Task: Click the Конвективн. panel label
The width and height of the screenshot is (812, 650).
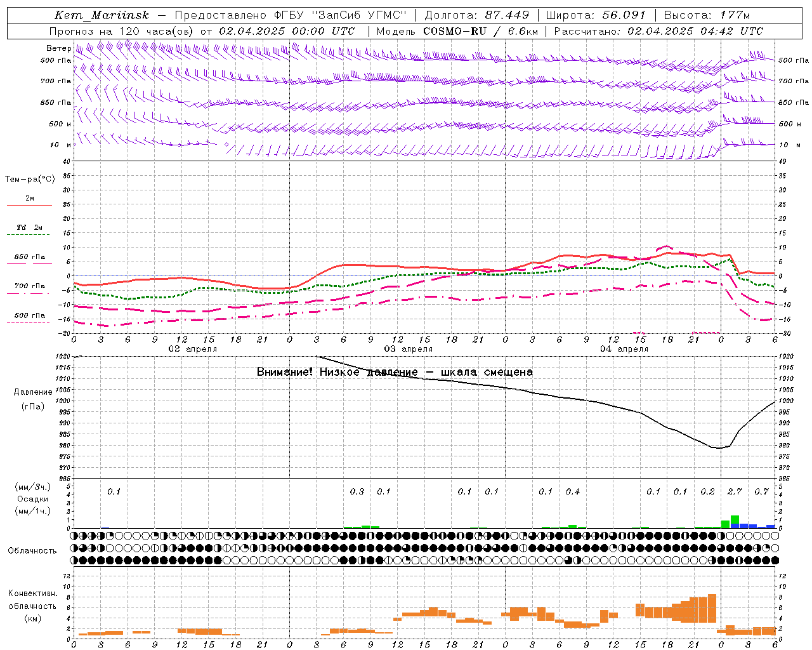Action: pos(33,594)
